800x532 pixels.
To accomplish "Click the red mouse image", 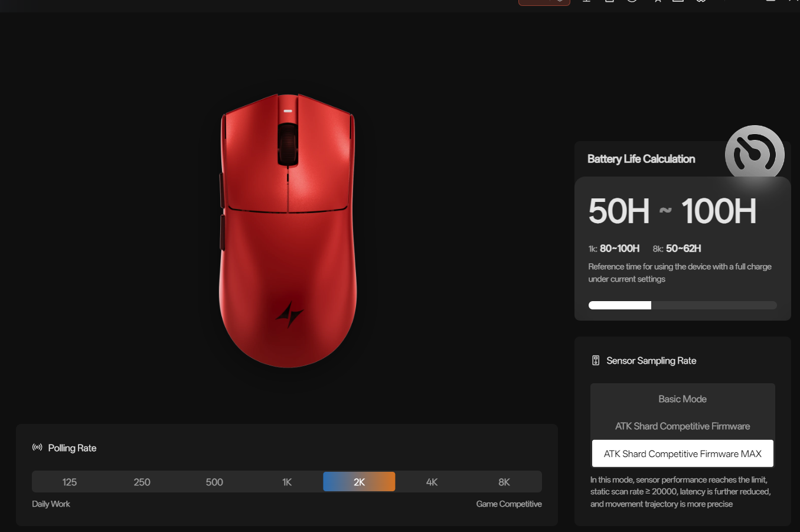I will (288, 230).
